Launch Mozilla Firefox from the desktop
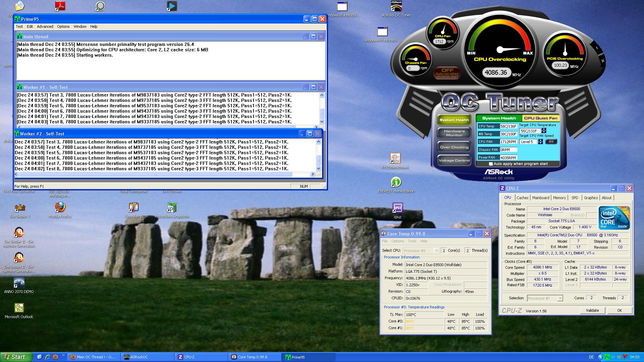Screen dimensions: 644x362 point(60,207)
